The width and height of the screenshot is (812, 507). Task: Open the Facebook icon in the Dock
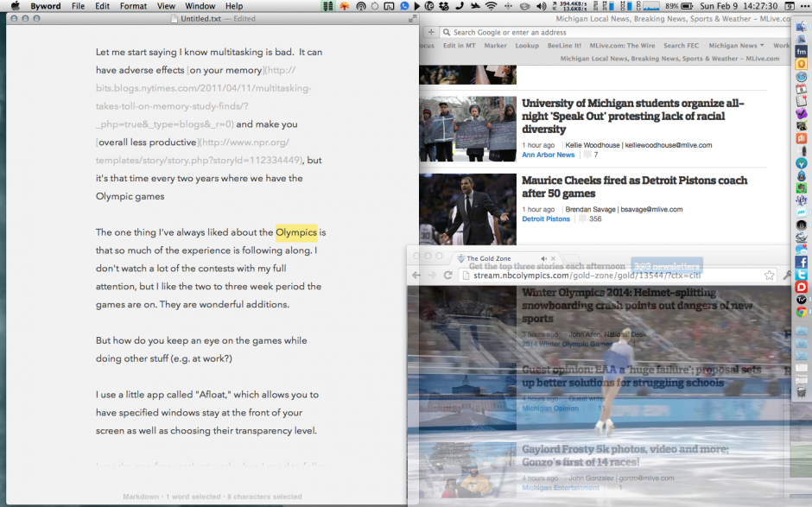coord(802,262)
